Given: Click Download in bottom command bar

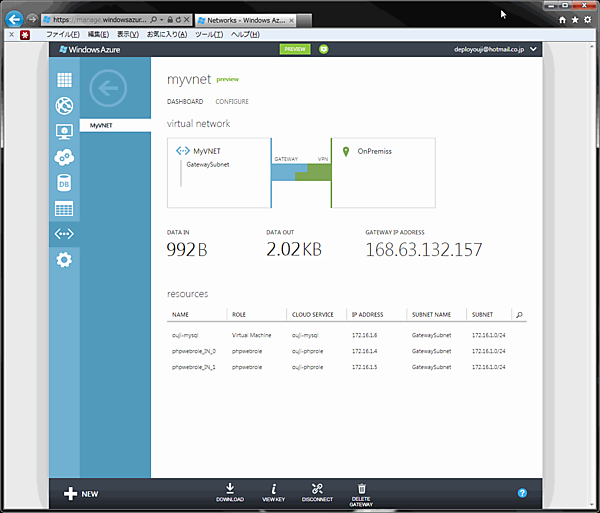Looking at the screenshot, I should [230, 492].
